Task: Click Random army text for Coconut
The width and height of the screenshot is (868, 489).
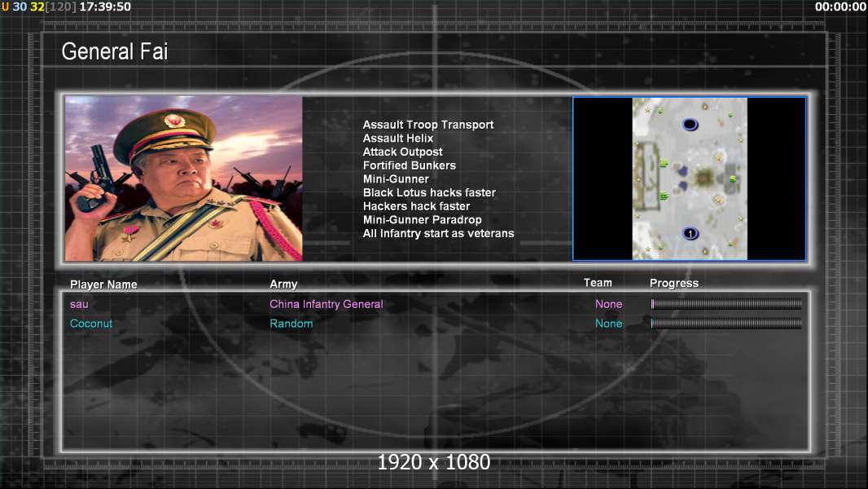Action: (292, 324)
